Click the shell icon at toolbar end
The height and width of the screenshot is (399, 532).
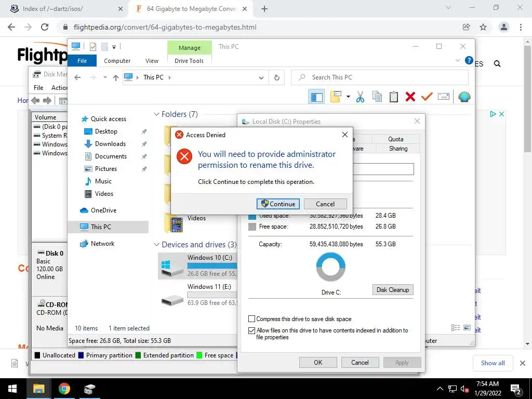tap(464, 97)
